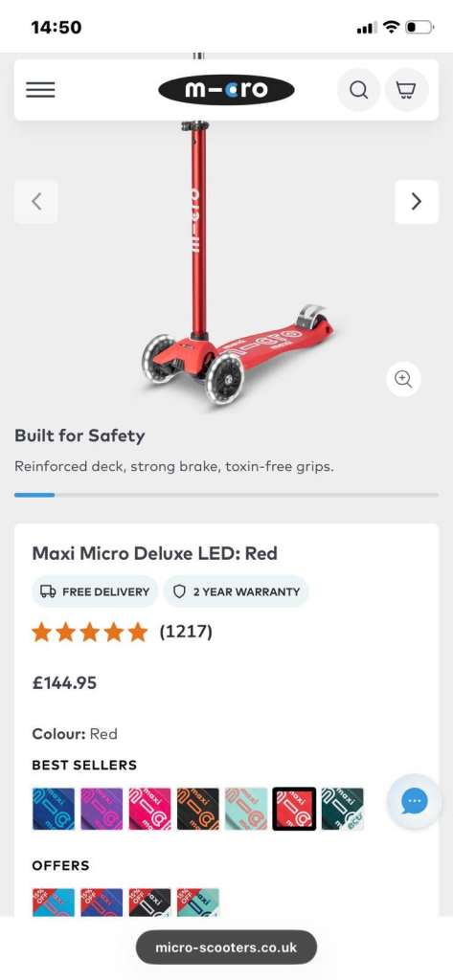This screenshot has height=980, width=453.
Task: Pick the mint aqua colour swatch
Action: point(246,809)
